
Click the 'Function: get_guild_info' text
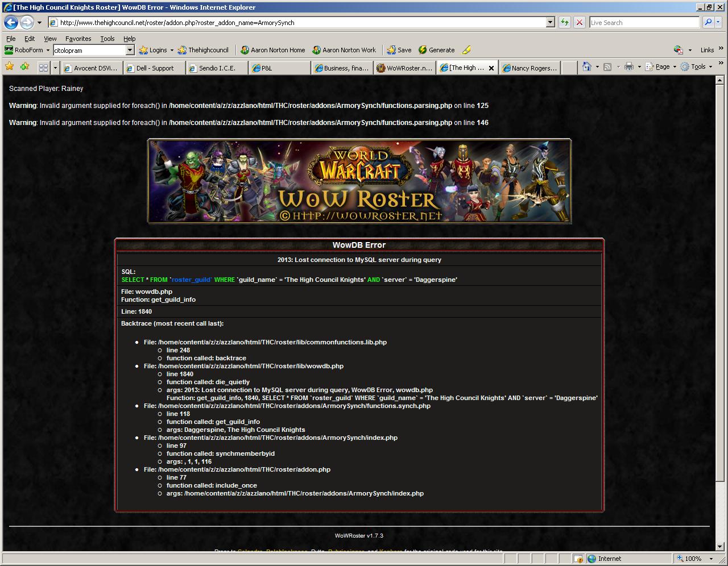pos(158,299)
